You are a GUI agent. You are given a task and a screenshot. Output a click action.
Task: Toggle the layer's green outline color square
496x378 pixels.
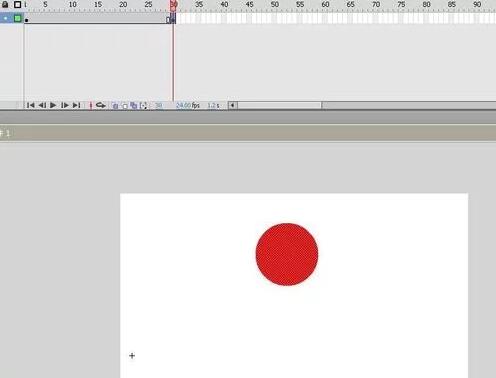pyautogui.click(x=17, y=18)
